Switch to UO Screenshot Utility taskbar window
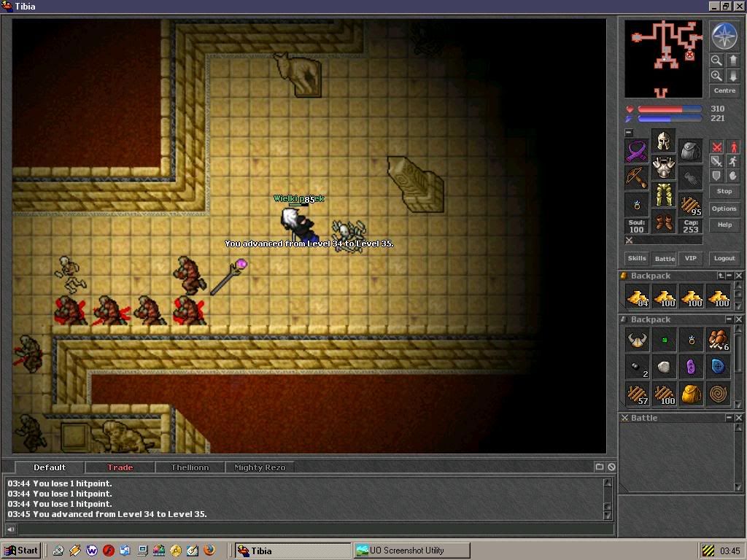Viewport: 747px width, 560px height. click(411, 551)
